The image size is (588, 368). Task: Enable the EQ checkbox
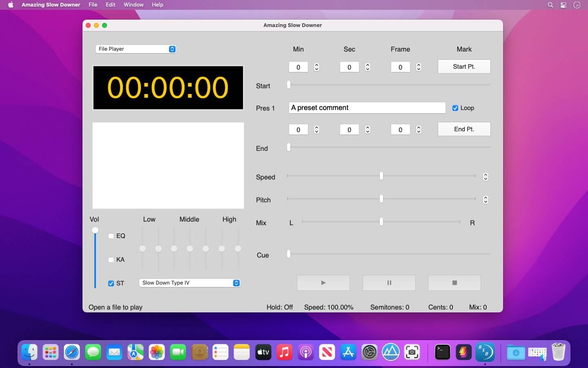(x=111, y=236)
